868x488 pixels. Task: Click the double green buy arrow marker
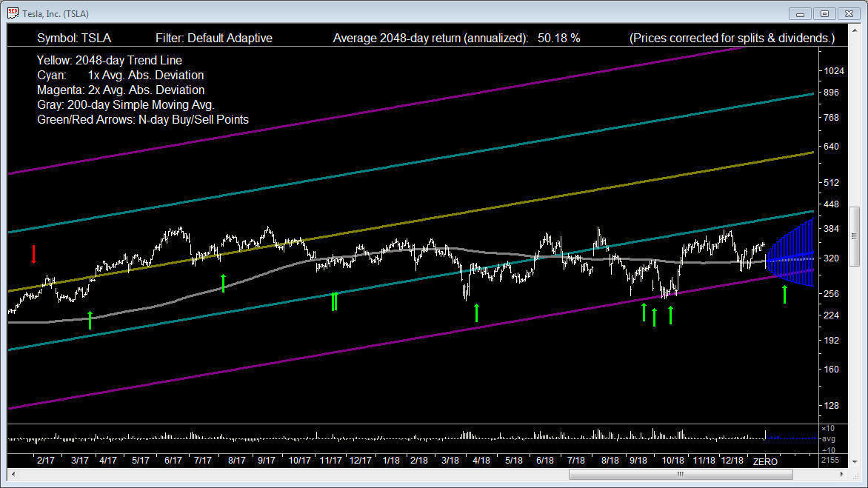[x=334, y=301]
